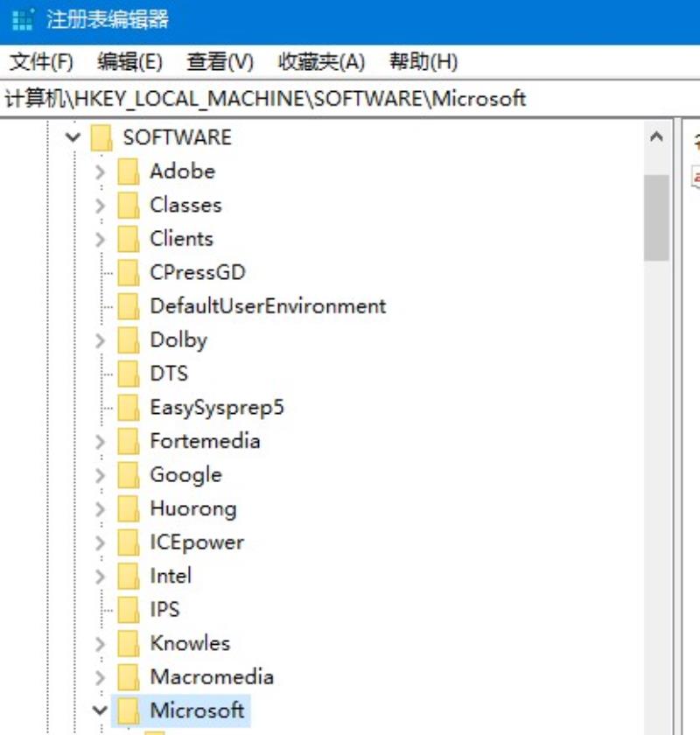The image size is (700, 735).
Task: Click the ICEpower folder icon
Action: pyautogui.click(x=128, y=542)
